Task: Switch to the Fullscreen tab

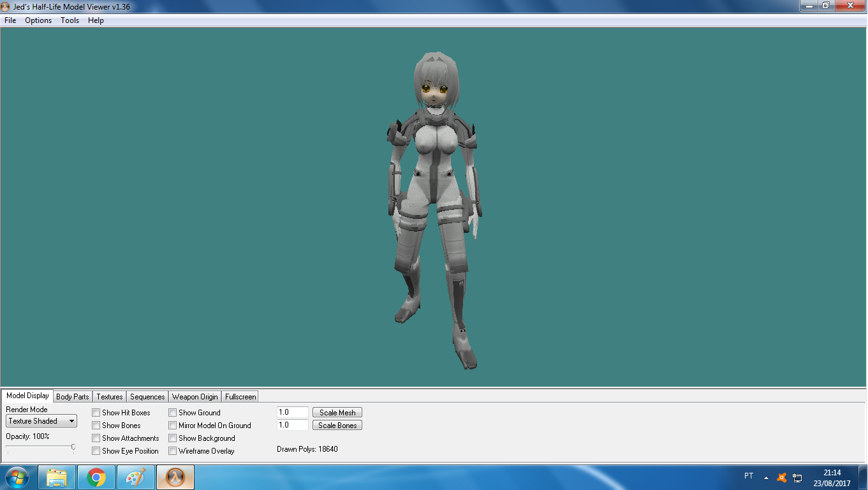Action: pos(240,397)
